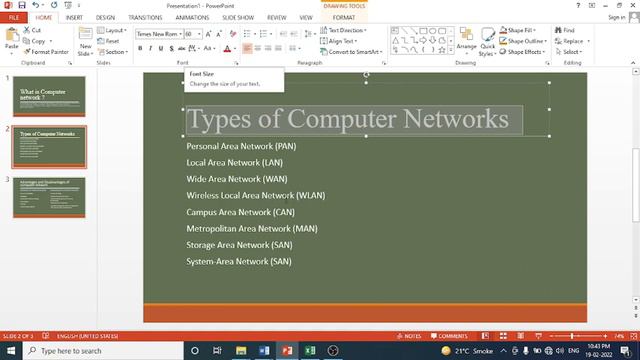
Task: Expand Text Direction options
Action: (343, 30)
